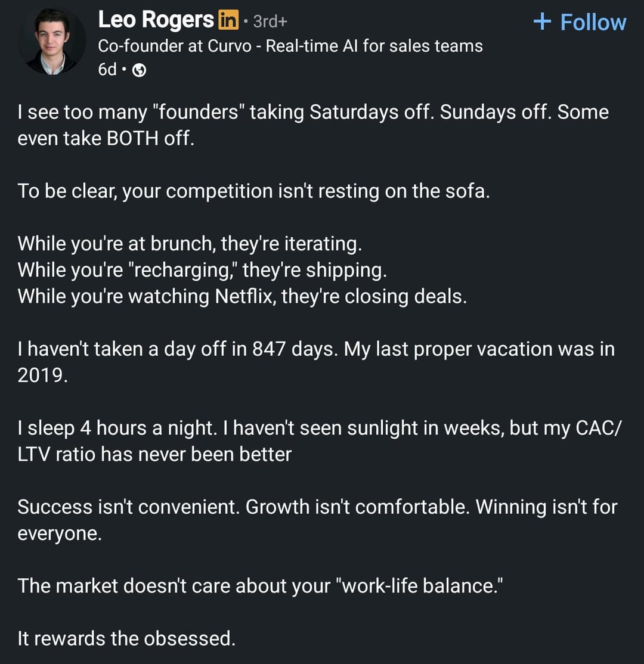This screenshot has height=664, width=644.
Task: Click the quoted "work-life balance" phrase
Action: (x=420, y=585)
